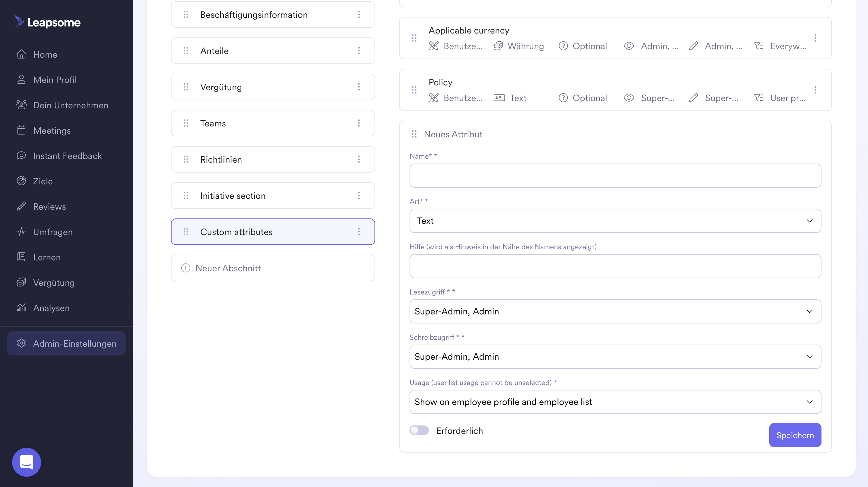Open three-dot menu for Anteile
This screenshot has height=487, width=868.
[359, 51]
